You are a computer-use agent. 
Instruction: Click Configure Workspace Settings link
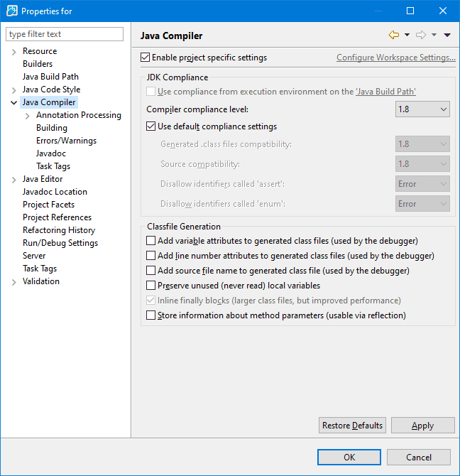[395, 58]
